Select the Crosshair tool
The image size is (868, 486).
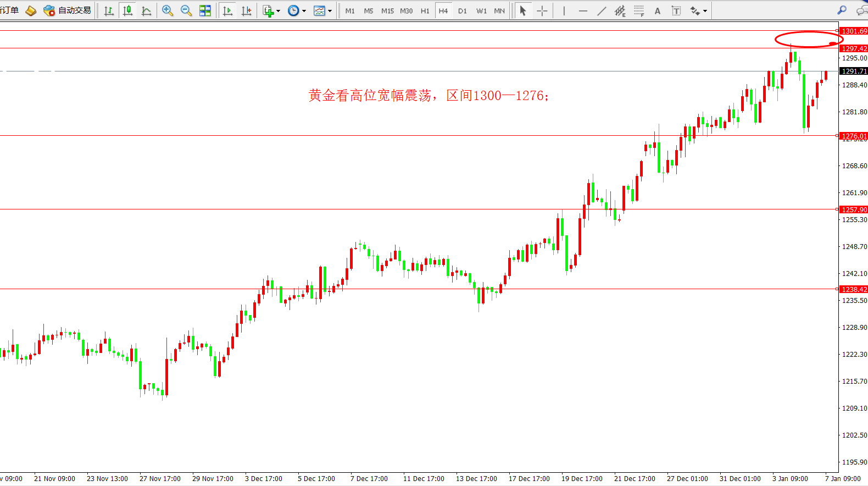[x=542, y=10]
